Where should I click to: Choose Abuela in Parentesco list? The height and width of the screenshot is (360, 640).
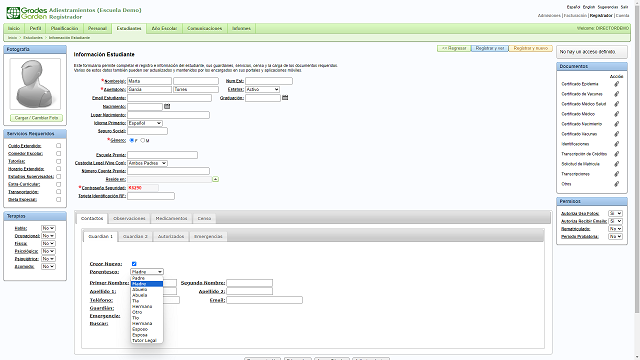[147, 295]
